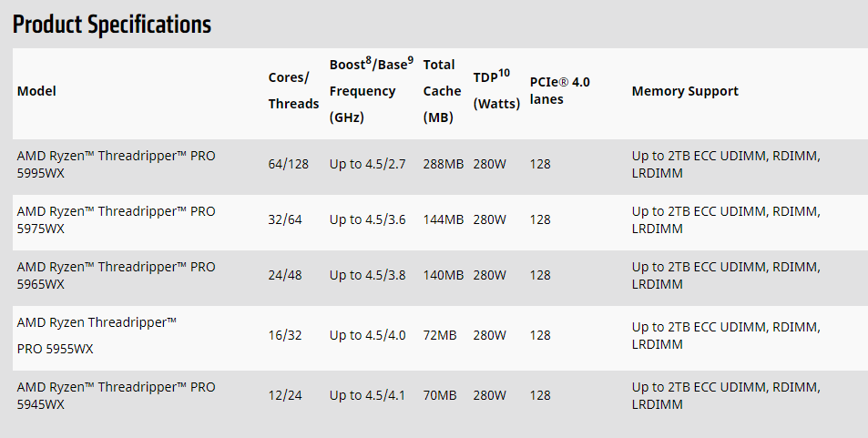Screen dimensions: 868x438
Task: Click footnote 8 superscript beside Boost
Action: [369, 61]
